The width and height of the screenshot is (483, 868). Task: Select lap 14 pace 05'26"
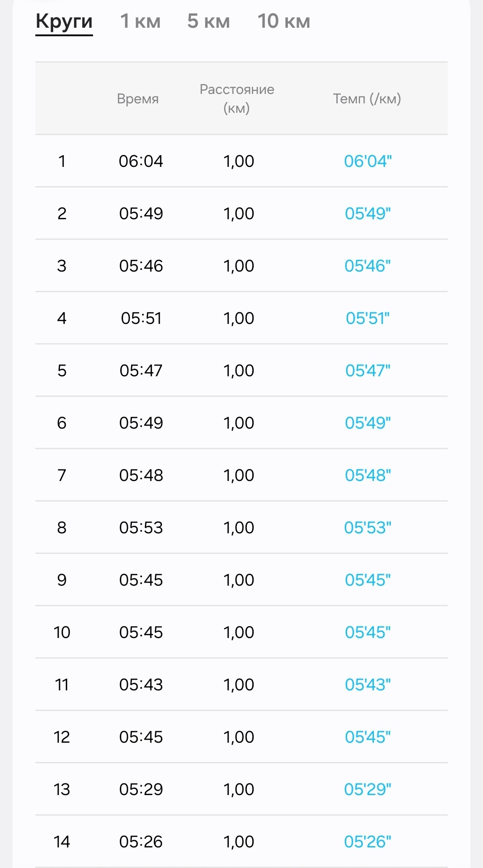click(368, 842)
